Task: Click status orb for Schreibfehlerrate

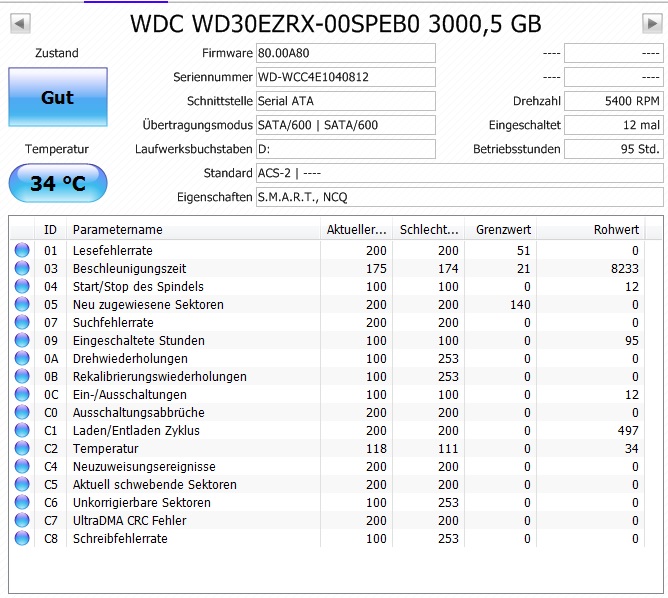Action: (22, 538)
